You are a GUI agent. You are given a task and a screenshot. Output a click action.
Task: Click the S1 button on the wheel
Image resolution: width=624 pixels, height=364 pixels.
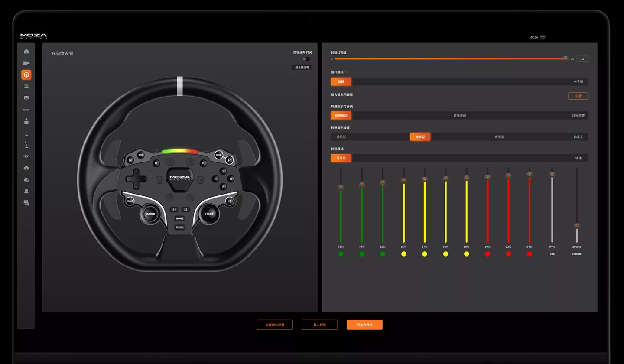174,210
